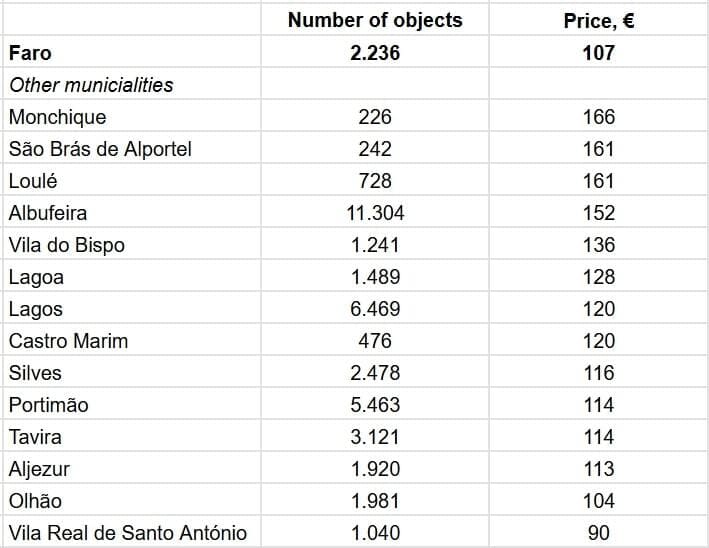709x548 pixels.
Task: Select Lagoa's price value 128
Action: pyautogui.click(x=598, y=277)
